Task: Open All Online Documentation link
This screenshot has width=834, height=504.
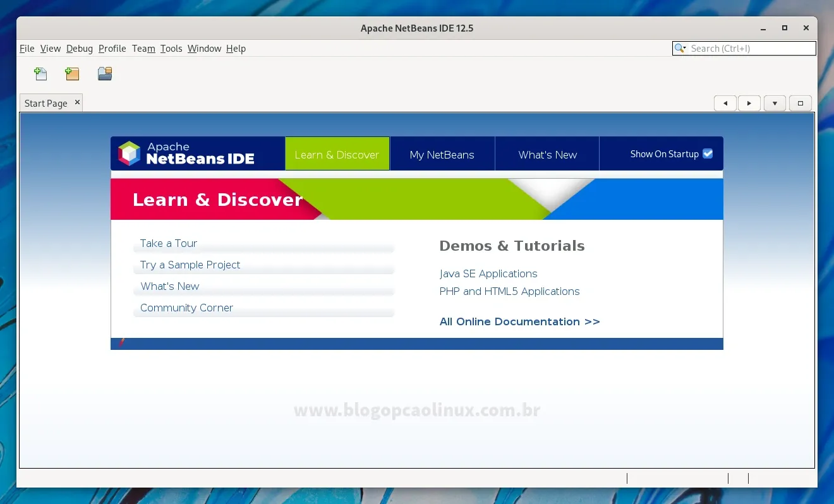Action: (519, 321)
